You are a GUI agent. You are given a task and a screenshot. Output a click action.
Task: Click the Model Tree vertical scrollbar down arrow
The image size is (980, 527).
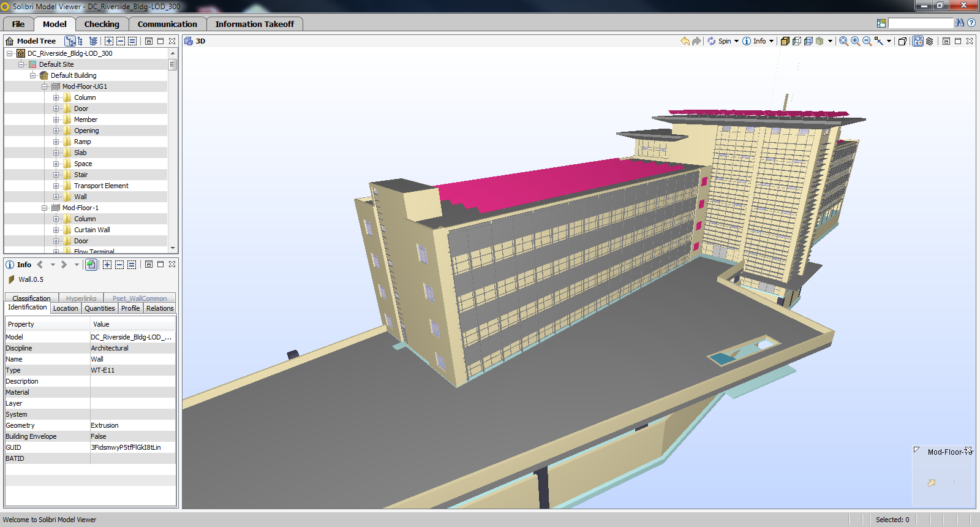coord(173,248)
